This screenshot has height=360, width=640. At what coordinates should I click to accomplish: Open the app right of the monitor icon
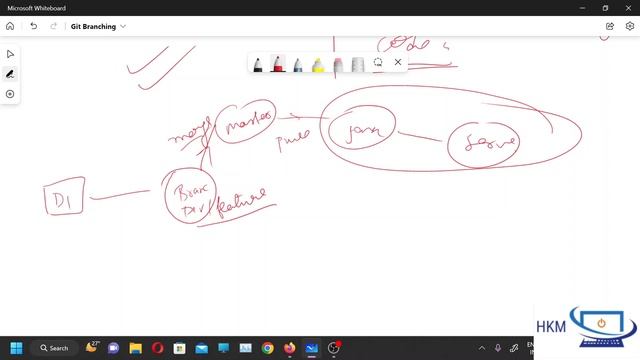(x=246, y=348)
